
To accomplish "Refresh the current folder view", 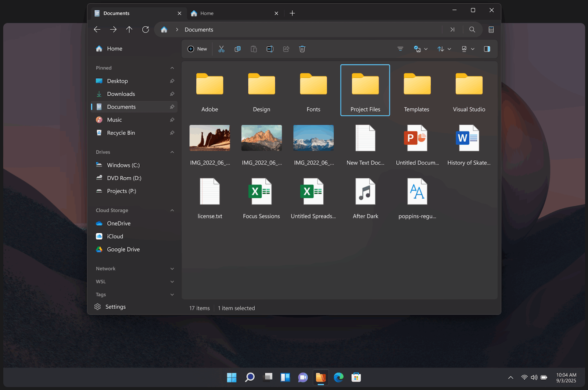I will coord(146,29).
